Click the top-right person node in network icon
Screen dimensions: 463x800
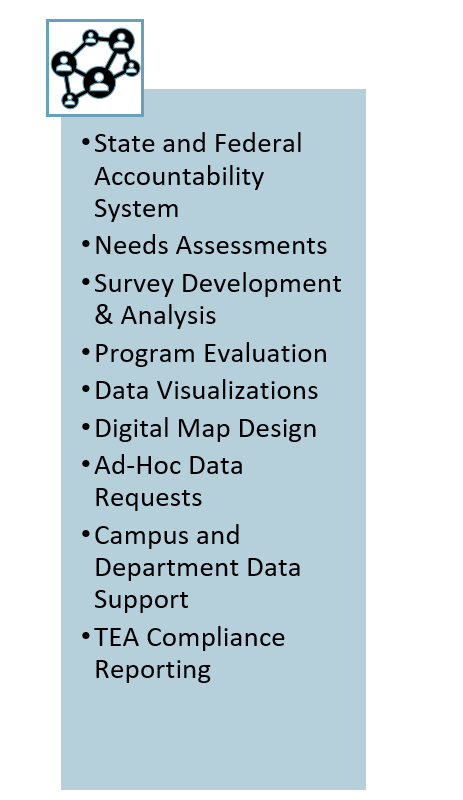click(121, 41)
